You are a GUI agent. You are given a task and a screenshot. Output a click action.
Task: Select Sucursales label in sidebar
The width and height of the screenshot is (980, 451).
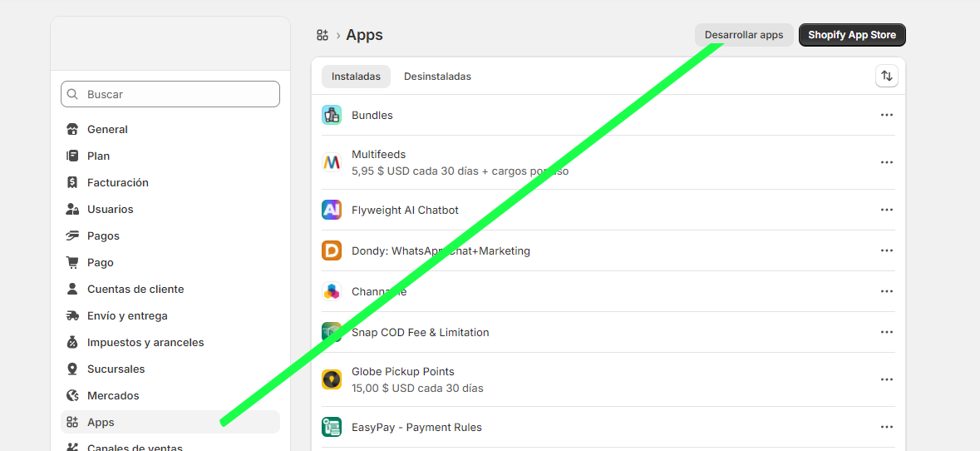[x=116, y=369]
